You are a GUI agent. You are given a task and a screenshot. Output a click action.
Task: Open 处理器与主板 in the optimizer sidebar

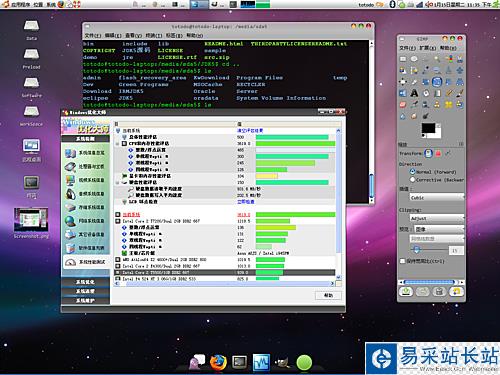tap(85, 167)
